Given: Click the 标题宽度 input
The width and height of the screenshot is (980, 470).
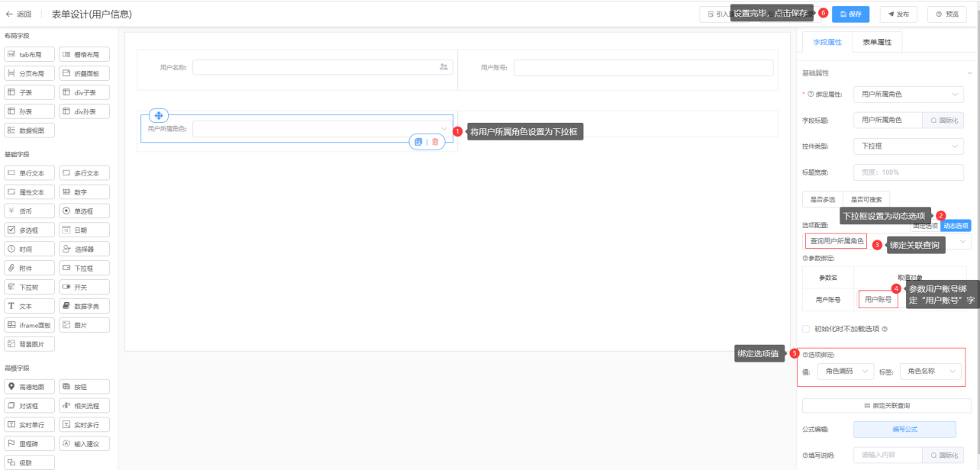Looking at the screenshot, I should pos(909,172).
